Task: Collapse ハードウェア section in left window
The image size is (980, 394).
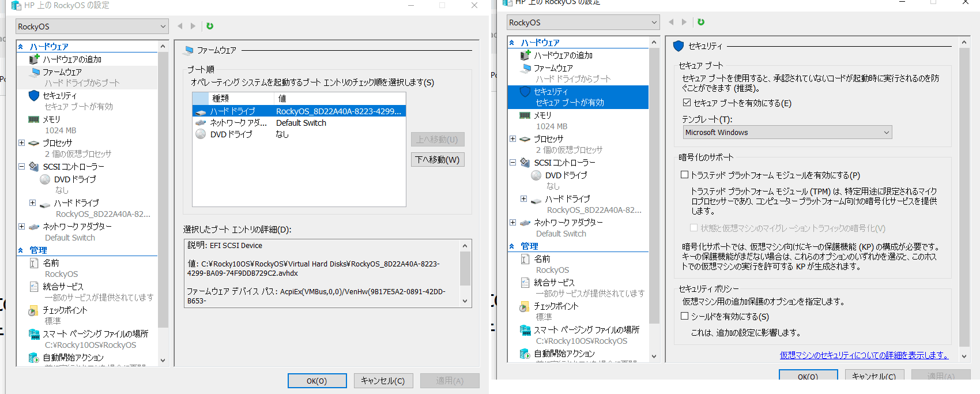Action: coord(21,47)
